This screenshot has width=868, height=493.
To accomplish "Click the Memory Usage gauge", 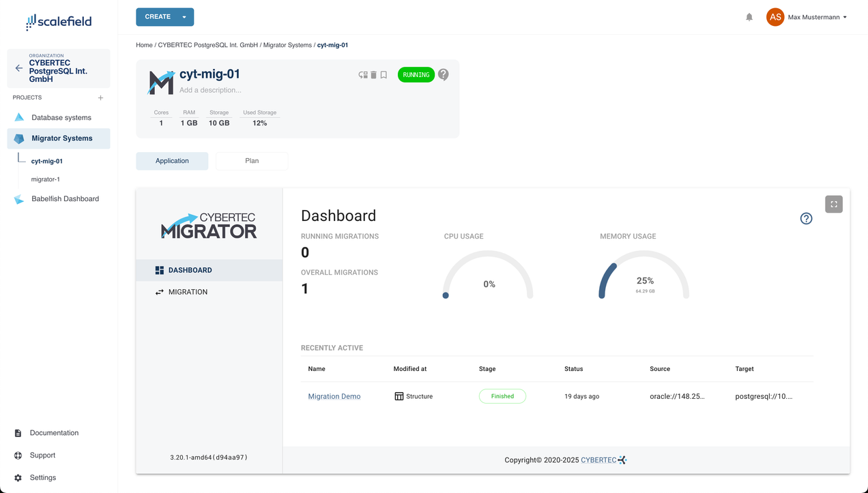I will (x=644, y=276).
